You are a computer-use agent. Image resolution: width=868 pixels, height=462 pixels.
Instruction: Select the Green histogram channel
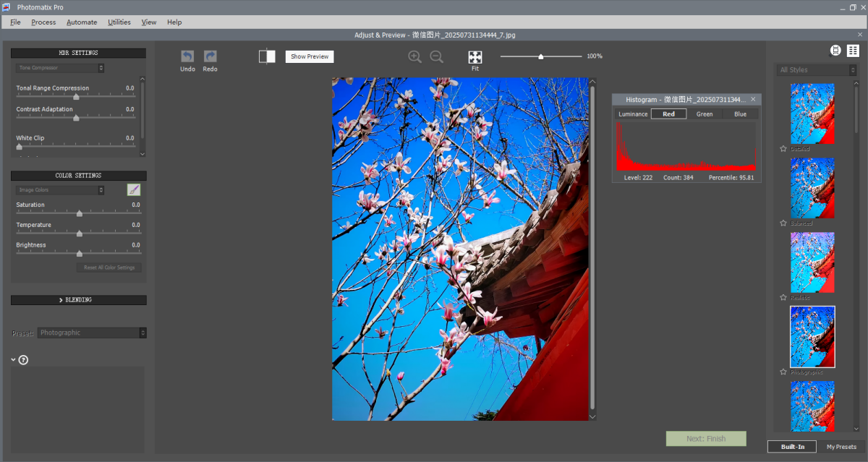point(704,114)
